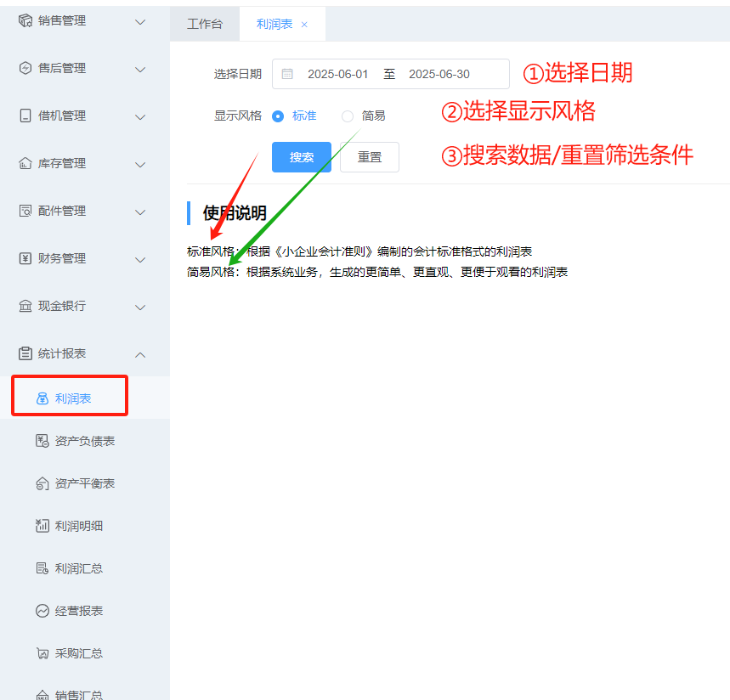This screenshot has width=730, height=700.
Task: Click the 经营报表 trend icon
Action: (x=42, y=611)
